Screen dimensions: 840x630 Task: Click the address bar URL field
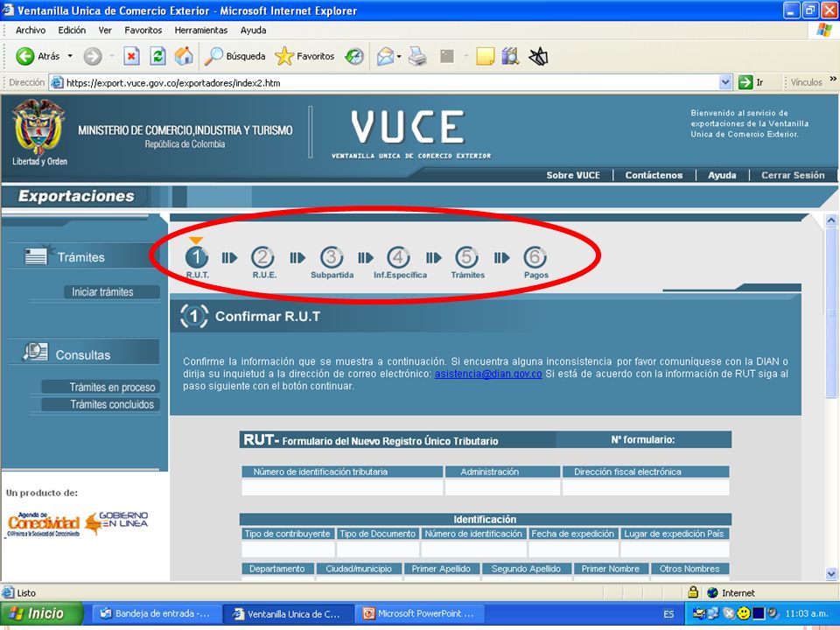tap(391, 82)
